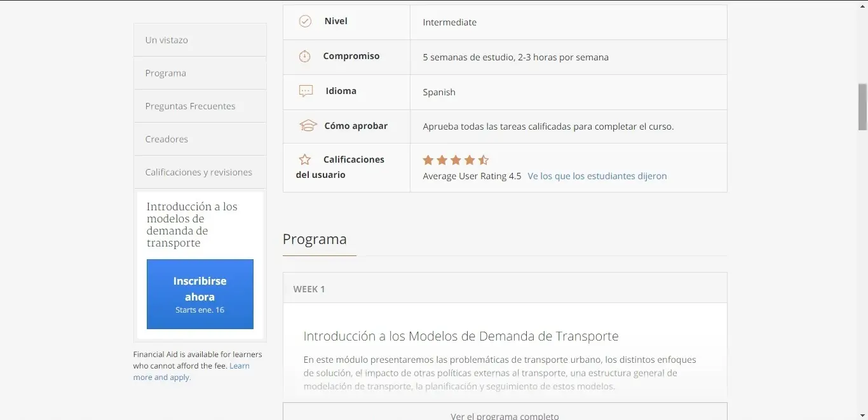The width and height of the screenshot is (868, 420).
Task: Click Ver el programa completo button
Action: 505,413
